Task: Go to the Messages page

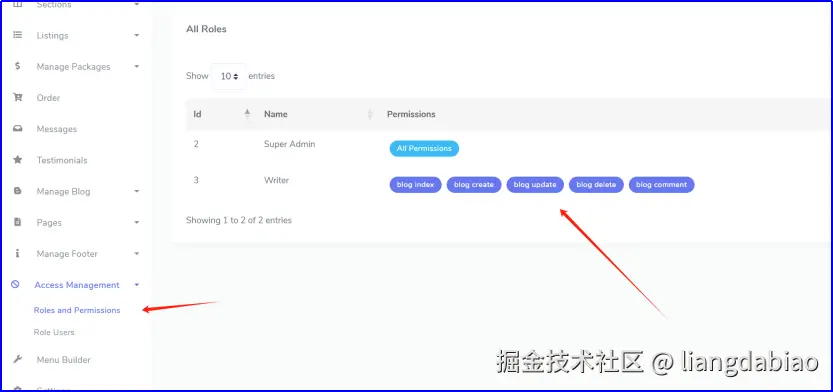Action: [57, 129]
